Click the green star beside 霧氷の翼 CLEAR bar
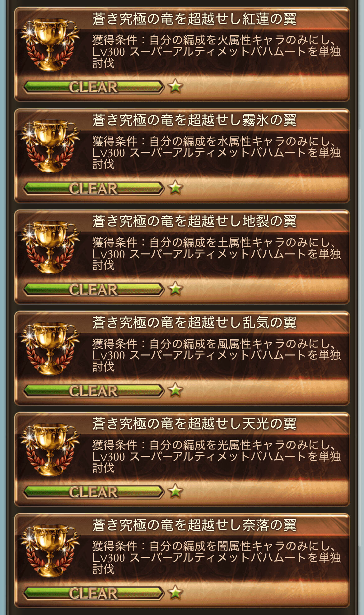Viewport: 364px width, 615px height. pyautogui.click(x=175, y=188)
